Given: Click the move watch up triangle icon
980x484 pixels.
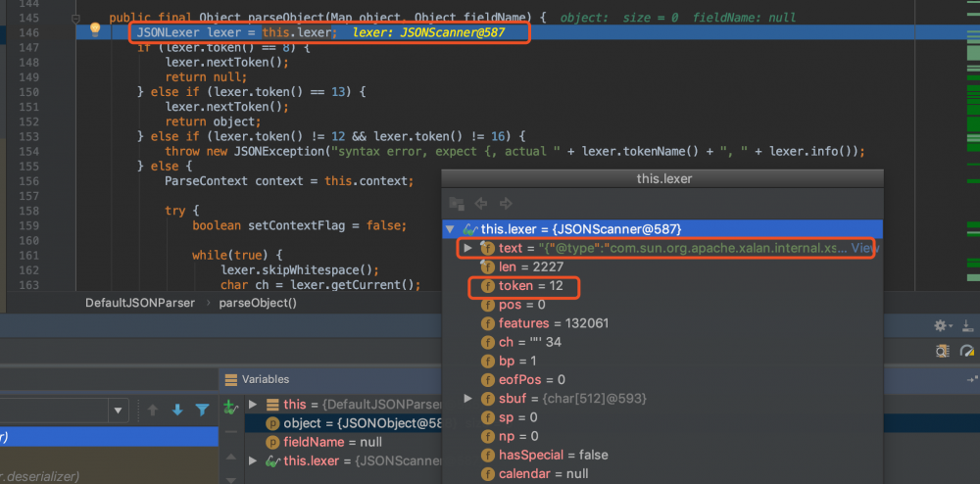Looking at the screenshot, I should coord(230,457).
